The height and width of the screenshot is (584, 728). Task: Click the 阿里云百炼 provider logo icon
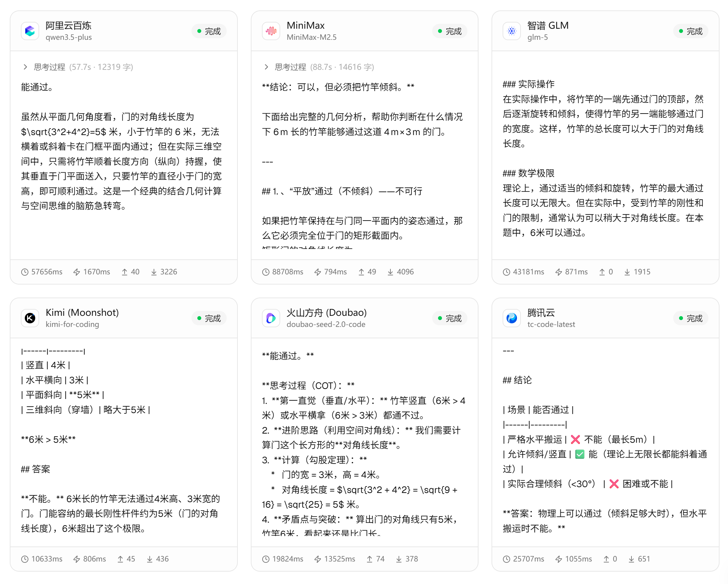tap(30, 31)
